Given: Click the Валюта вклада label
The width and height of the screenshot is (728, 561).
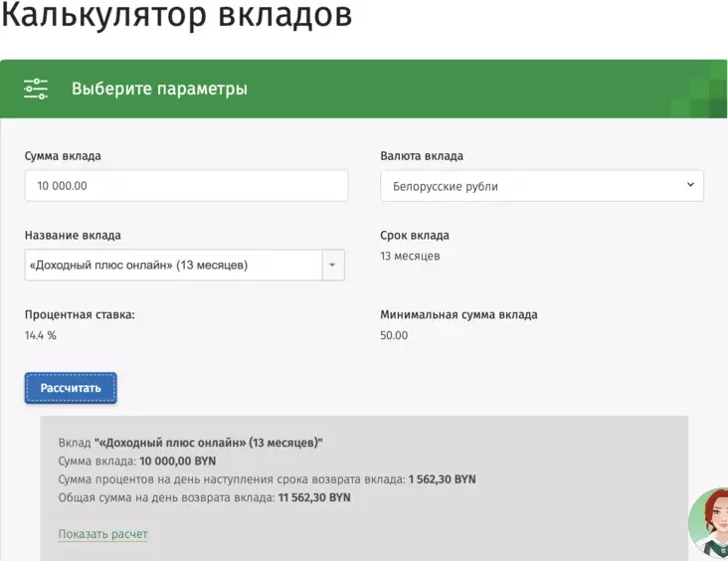Looking at the screenshot, I should 422,156.
